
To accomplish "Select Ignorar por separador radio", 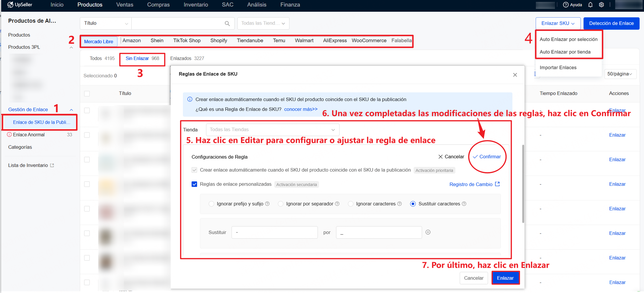I will tap(281, 204).
